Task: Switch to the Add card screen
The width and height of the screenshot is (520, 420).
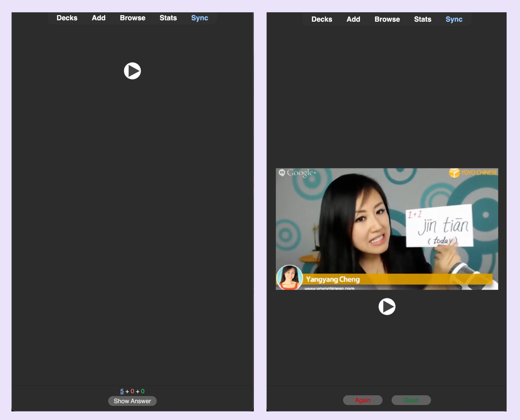Action: (99, 18)
